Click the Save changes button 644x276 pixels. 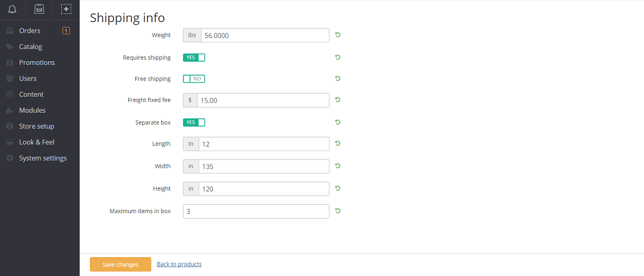120,264
